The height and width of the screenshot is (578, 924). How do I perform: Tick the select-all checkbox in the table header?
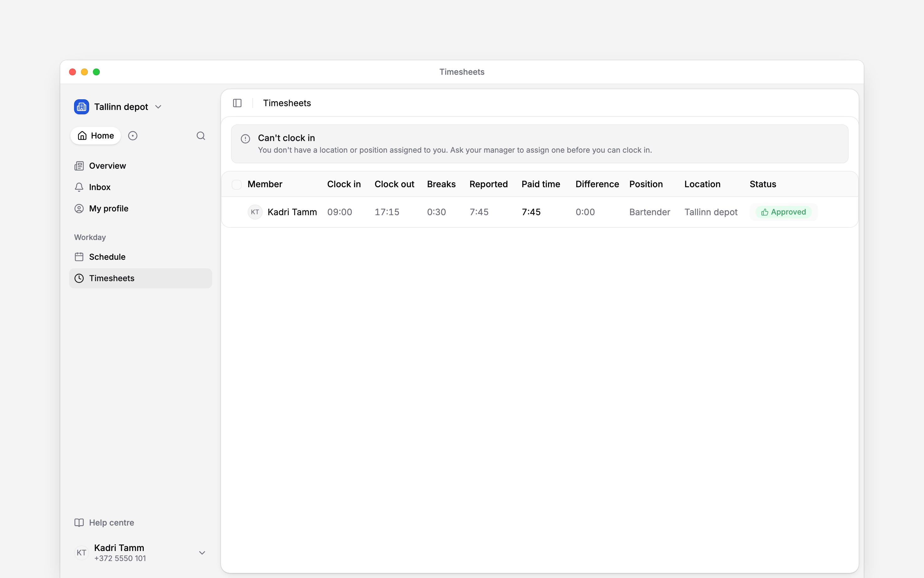coord(237,185)
